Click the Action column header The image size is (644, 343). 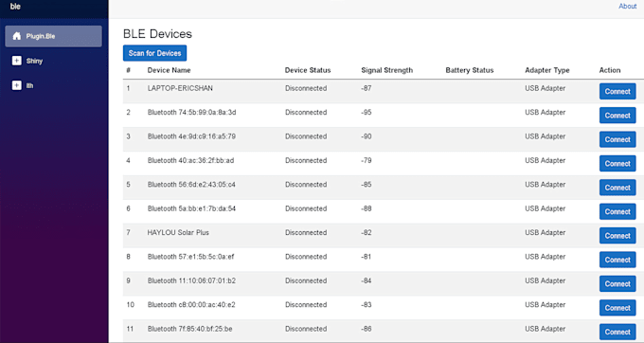coord(610,70)
